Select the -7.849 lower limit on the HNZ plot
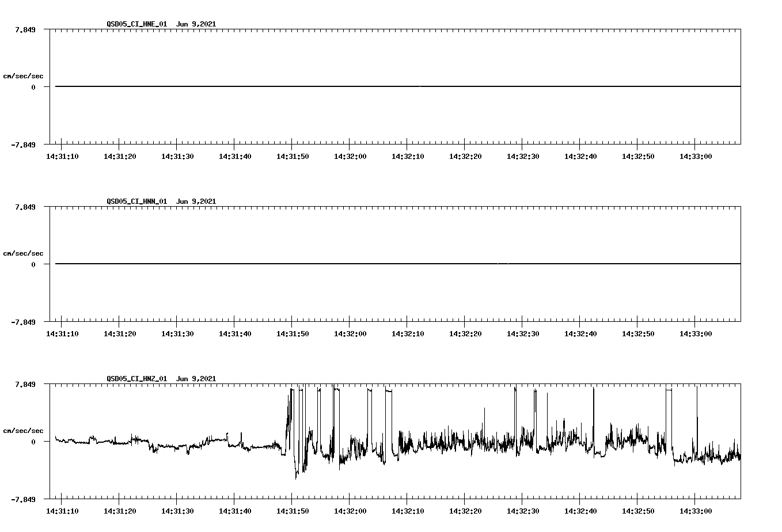The height and width of the screenshot is (532, 782). click(23, 499)
